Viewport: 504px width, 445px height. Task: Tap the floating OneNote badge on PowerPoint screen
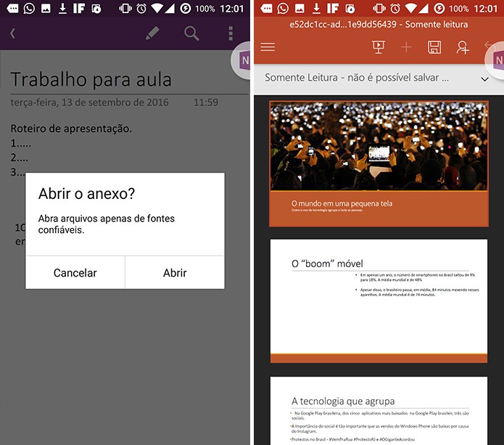pyautogui.click(x=495, y=60)
